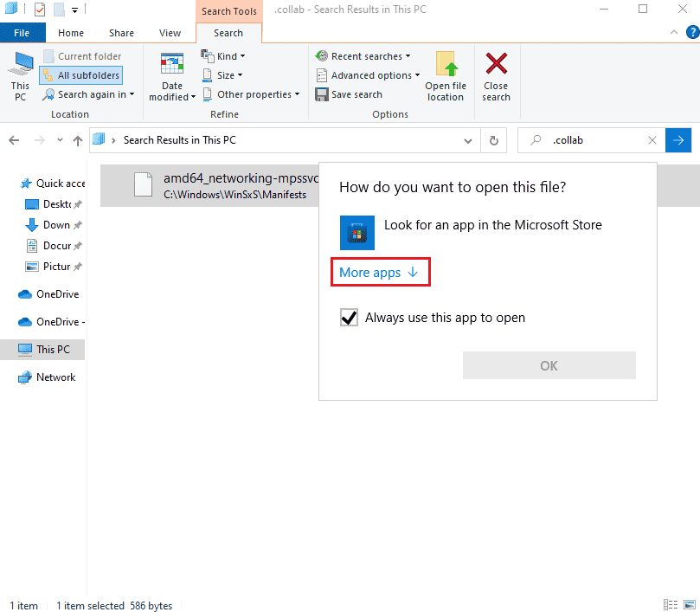Viewport: 700px width, 612px height.
Task: Expand the Size filter dropdown
Action: tap(222, 75)
